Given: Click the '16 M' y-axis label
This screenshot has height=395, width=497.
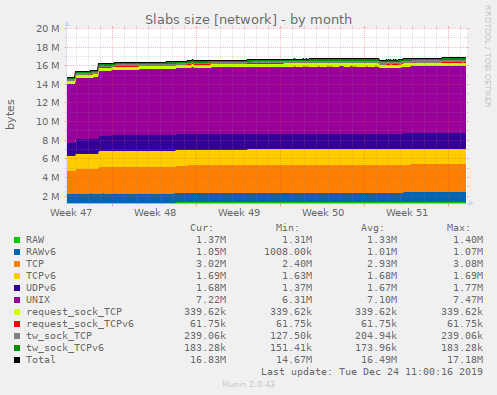Looking at the screenshot, I should (x=48, y=66).
